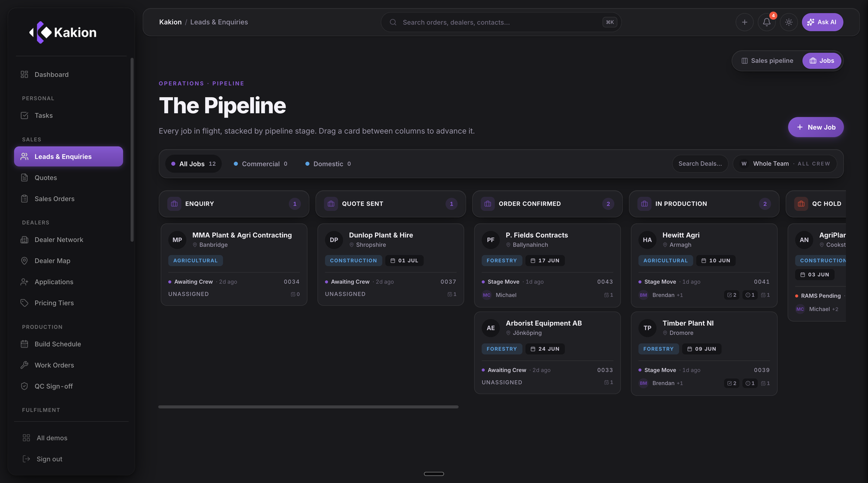Click Kakion breadcrumb link
868x483 pixels.
click(x=170, y=22)
